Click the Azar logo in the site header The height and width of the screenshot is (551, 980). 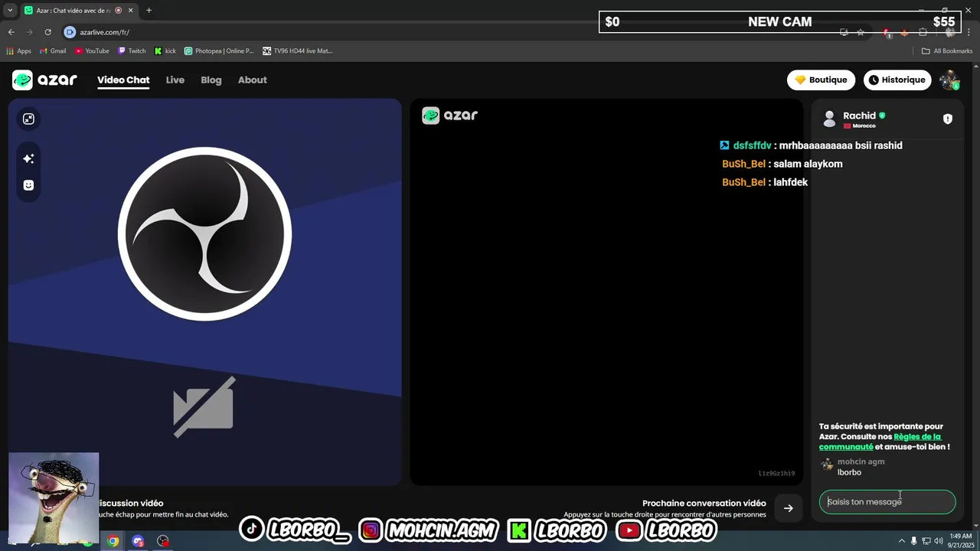(x=44, y=80)
